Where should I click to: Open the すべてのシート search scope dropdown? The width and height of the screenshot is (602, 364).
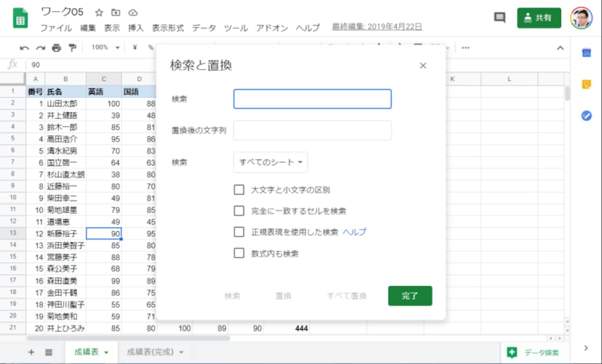(x=270, y=162)
